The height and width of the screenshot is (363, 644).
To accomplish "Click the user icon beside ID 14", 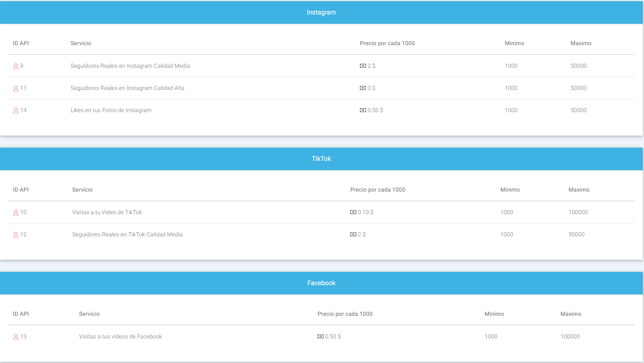I will coord(16,111).
